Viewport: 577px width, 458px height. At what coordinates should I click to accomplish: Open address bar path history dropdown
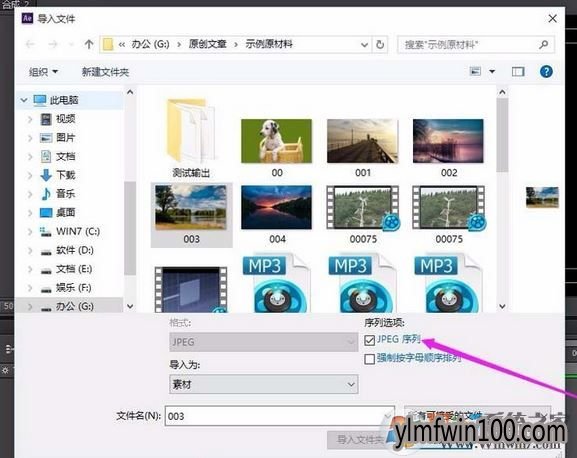point(364,45)
